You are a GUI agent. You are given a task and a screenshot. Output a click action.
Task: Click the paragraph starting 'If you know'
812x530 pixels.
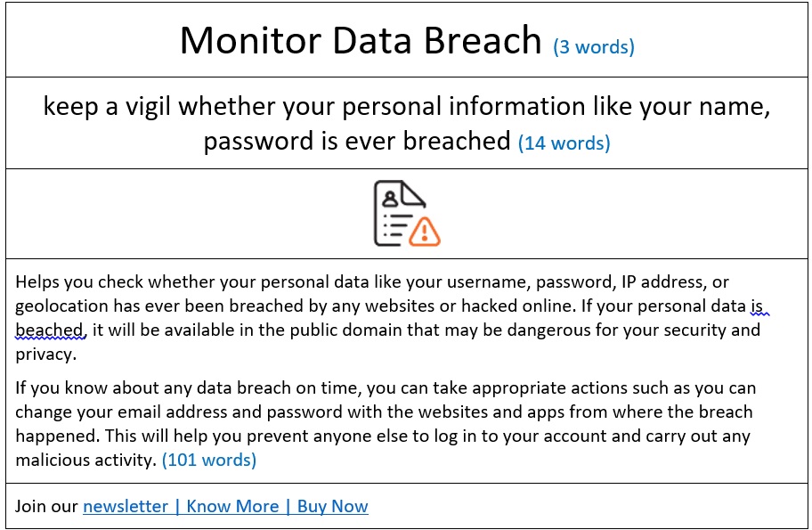point(386,424)
